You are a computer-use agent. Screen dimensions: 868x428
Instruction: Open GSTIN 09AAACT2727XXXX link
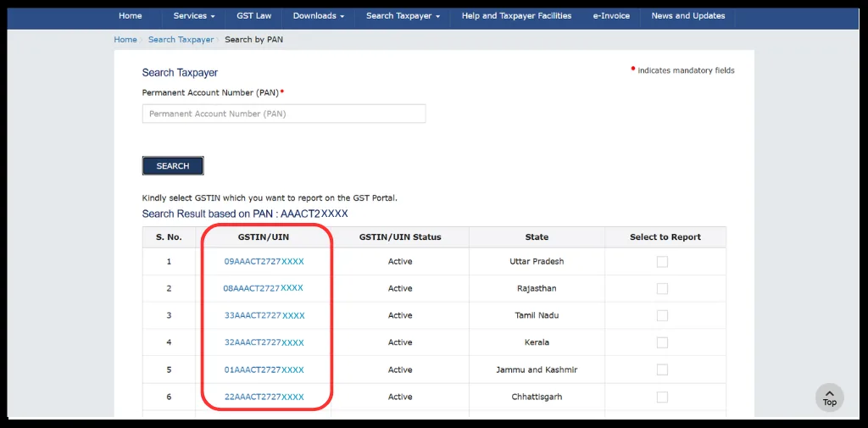click(264, 261)
